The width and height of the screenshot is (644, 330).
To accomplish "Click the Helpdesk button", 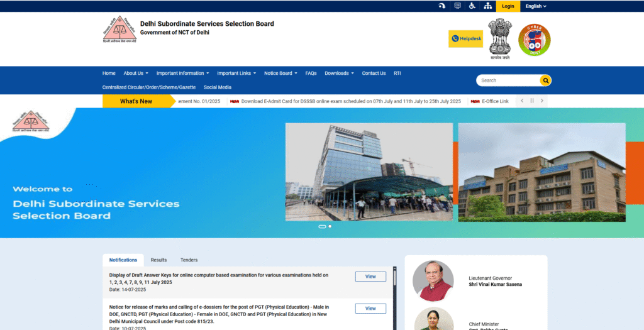I will [x=466, y=38].
